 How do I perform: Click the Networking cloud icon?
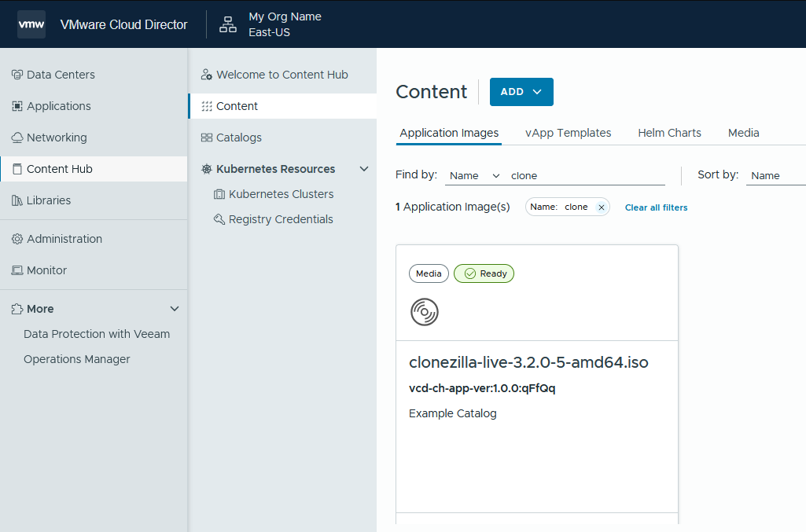[17, 138]
